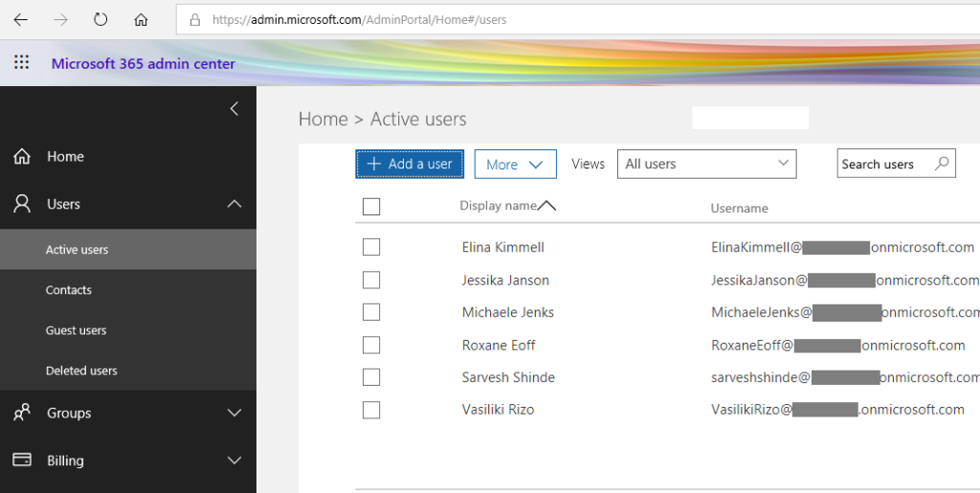
Task: Sort by the Display name column header
Action: [507, 206]
